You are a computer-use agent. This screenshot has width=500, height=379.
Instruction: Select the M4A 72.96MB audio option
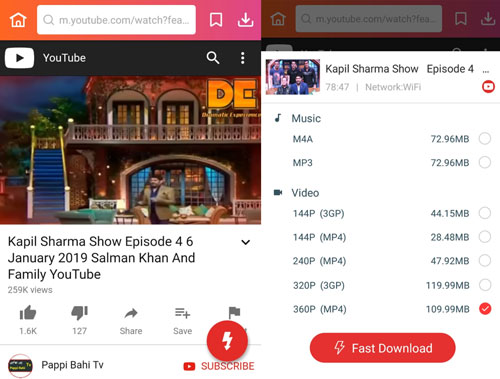pos(485,139)
